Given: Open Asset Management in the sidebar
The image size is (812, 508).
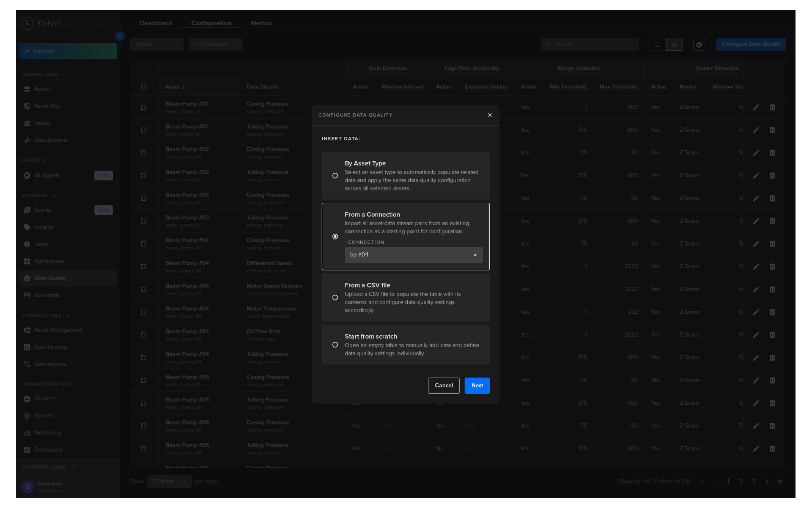Looking at the screenshot, I should click(68, 330).
